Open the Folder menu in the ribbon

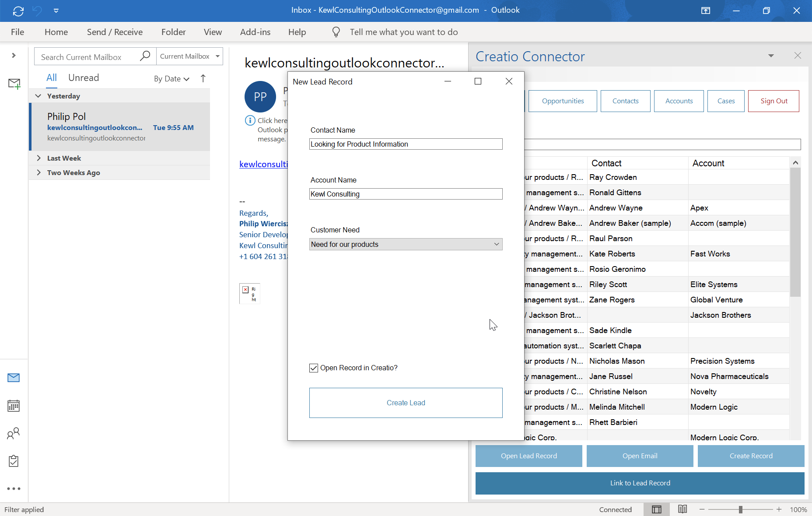(x=173, y=32)
